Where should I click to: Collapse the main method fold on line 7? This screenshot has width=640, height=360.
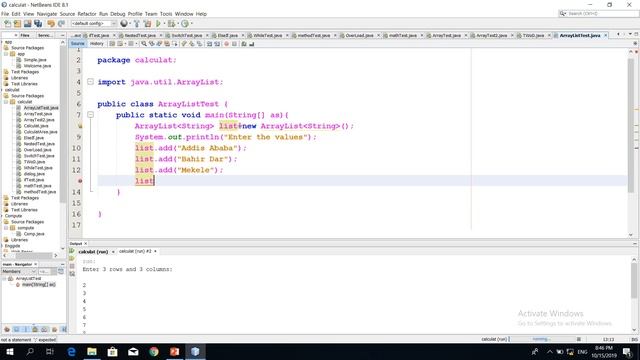(x=91, y=115)
